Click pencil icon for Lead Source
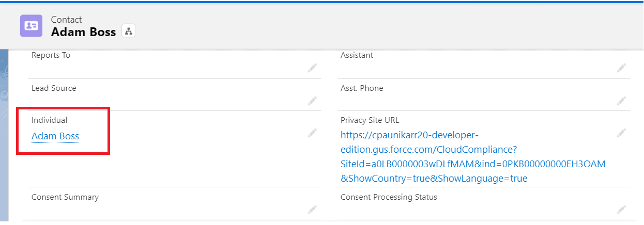The image size is (644, 225). [312, 100]
